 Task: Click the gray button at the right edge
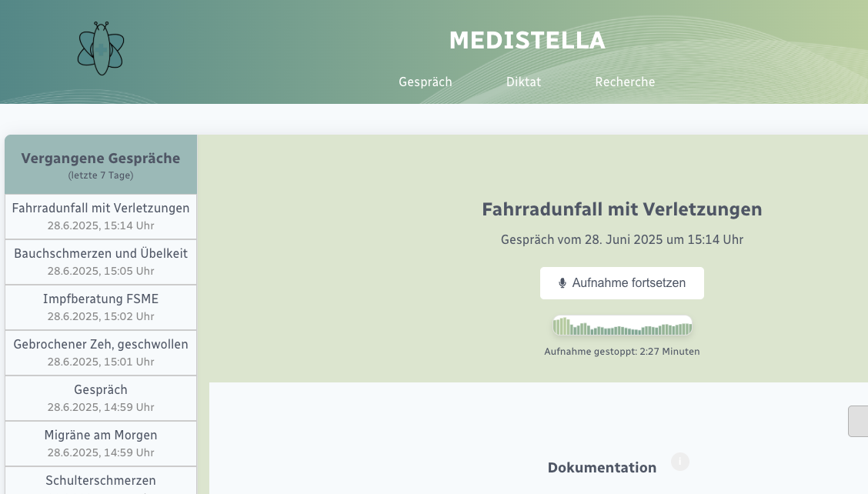click(x=858, y=422)
